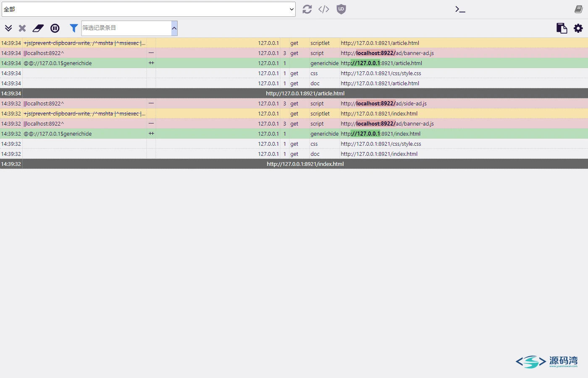This screenshot has height=378, width=588.
Task: Toggle the funnel filter button
Action: (x=74, y=28)
